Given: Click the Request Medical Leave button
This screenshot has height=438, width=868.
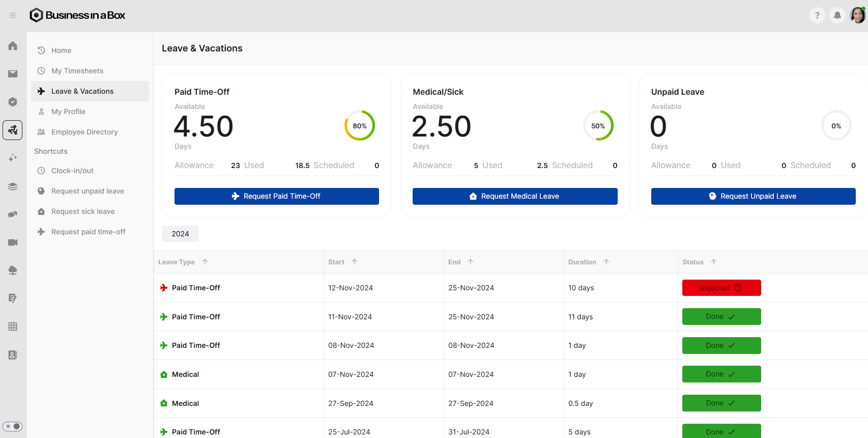Looking at the screenshot, I should pos(515,196).
